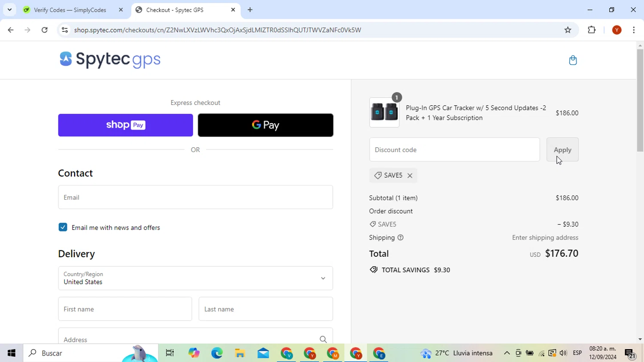
Task: Open the shopping bag cart icon
Action: tap(573, 60)
